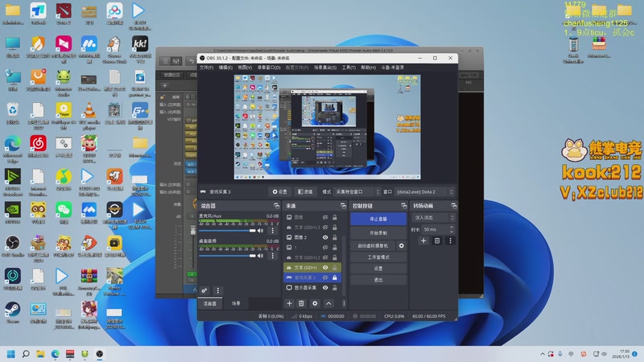Open 工具(T) menu in OBS
The image size is (644, 362).
349,68
